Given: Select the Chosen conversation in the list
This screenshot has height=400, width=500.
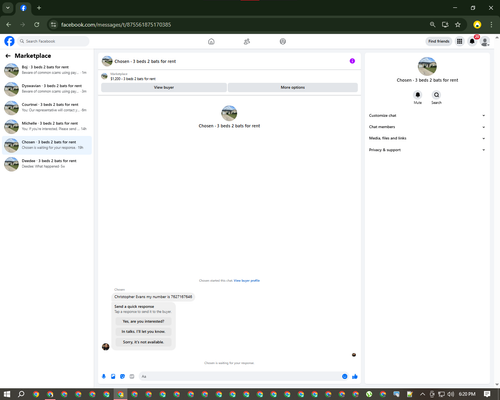Looking at the screenshot, I should click(x=47, y=145).
